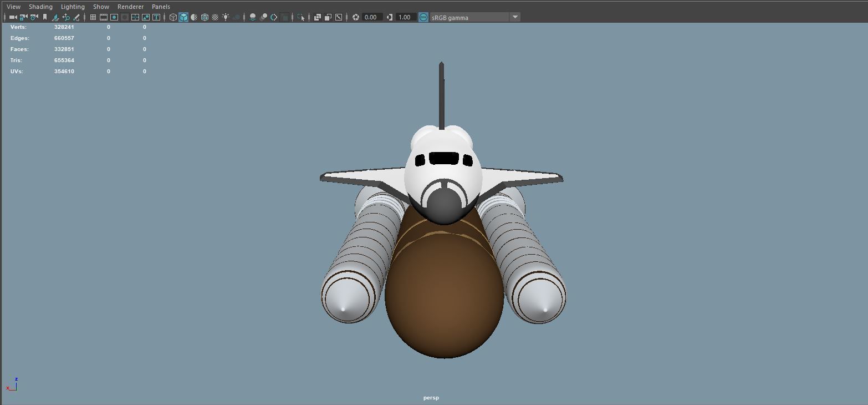Open the View menu

click(x=14, y=7)
